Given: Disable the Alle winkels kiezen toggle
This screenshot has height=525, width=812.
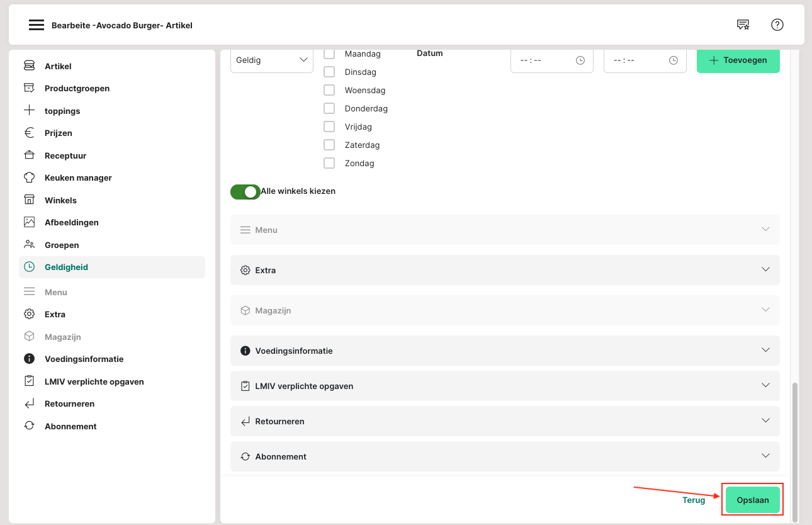Looking at the screenshot, I should (x=245, y=191).
